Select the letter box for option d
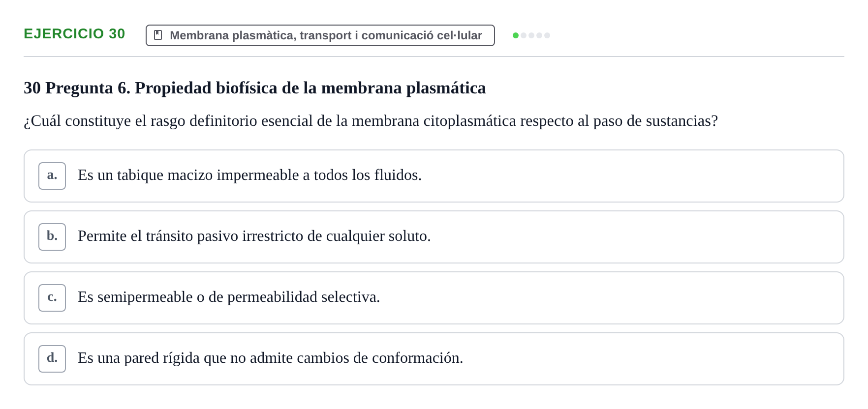 (52, 359)
